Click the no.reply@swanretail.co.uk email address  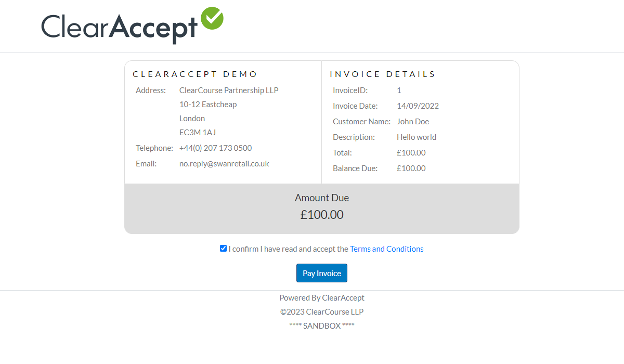pos(224,164)
